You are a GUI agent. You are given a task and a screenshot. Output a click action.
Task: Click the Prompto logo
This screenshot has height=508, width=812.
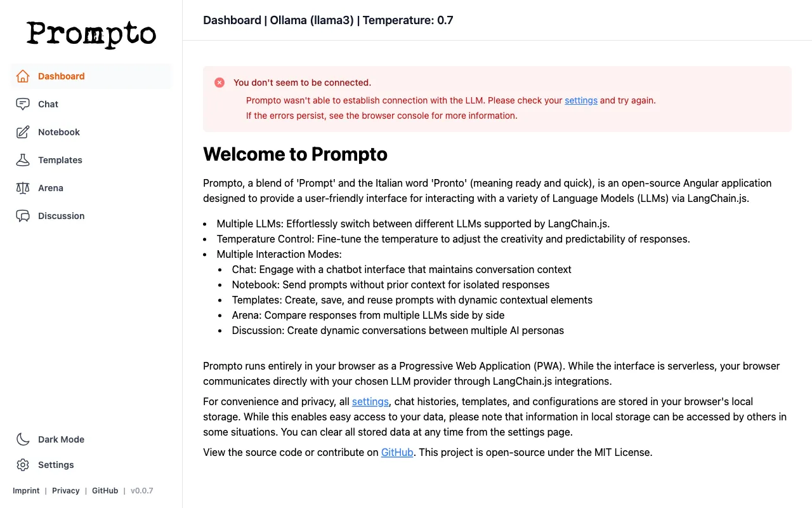point(91,34)
